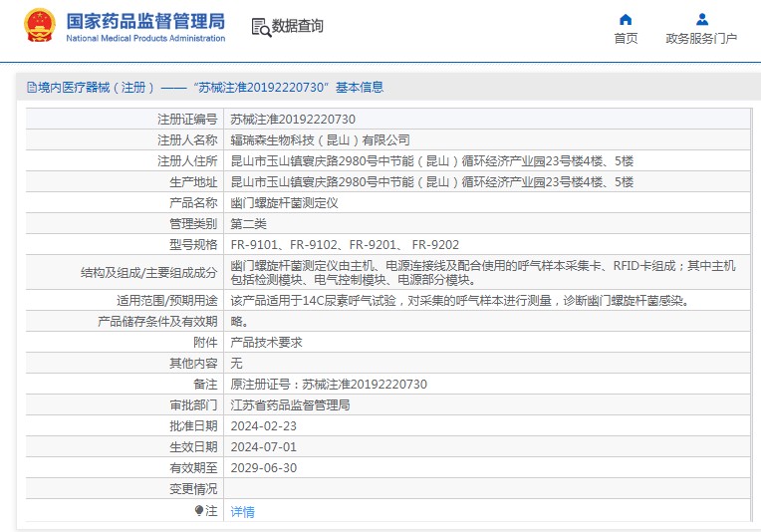Click the expiry date 2029-06-30
761x532 pixels.
pos(263,468)
